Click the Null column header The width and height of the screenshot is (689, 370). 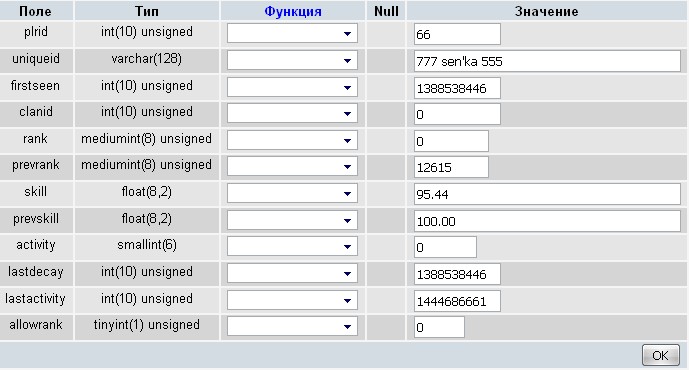[386, 11]
